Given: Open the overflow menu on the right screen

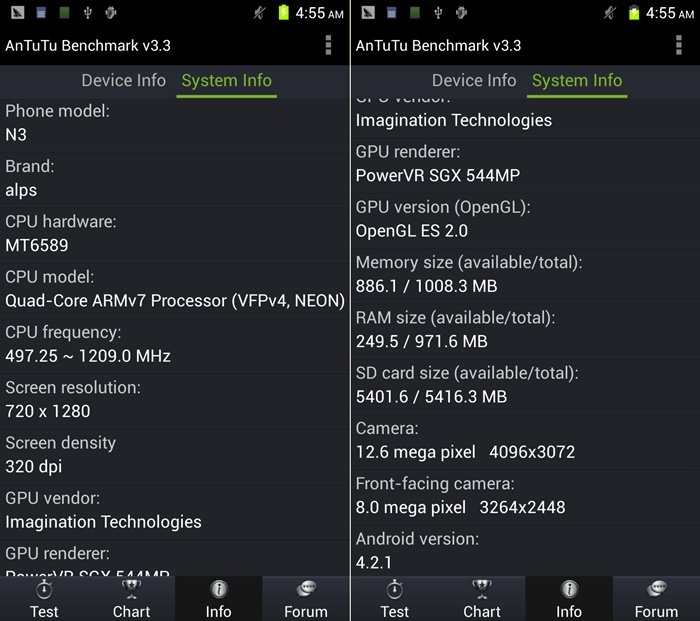Looking at the screenshot, I should [x=679, y=45].
